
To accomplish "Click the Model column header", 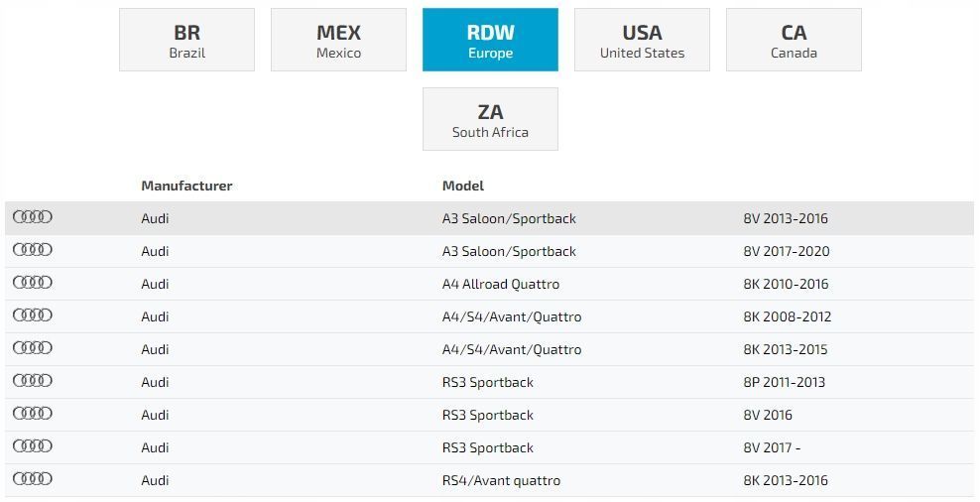I will [463, 186].
